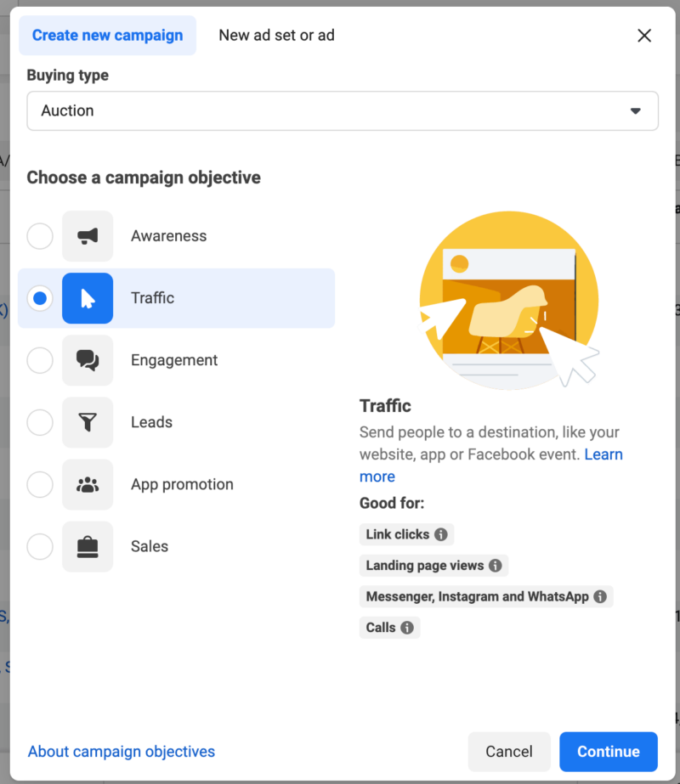Switch to New ad set or ad tab
Image resolution: width=680 pixels, height=784 pixels.
(x=276, y=36)
